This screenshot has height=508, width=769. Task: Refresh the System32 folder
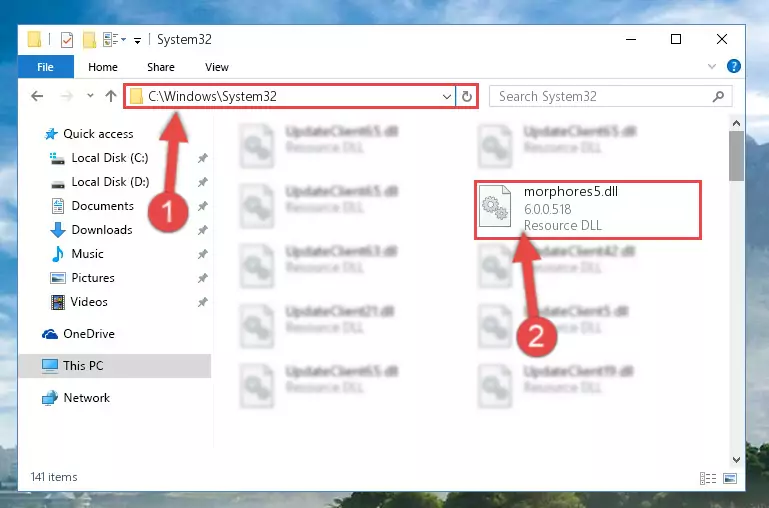[466, 97]
